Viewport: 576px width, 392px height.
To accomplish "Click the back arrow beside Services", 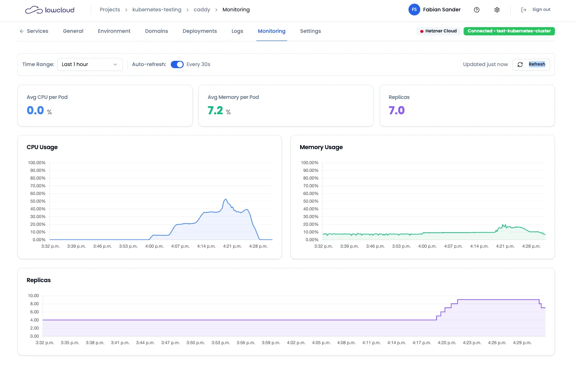I will [x=21, y=31].
